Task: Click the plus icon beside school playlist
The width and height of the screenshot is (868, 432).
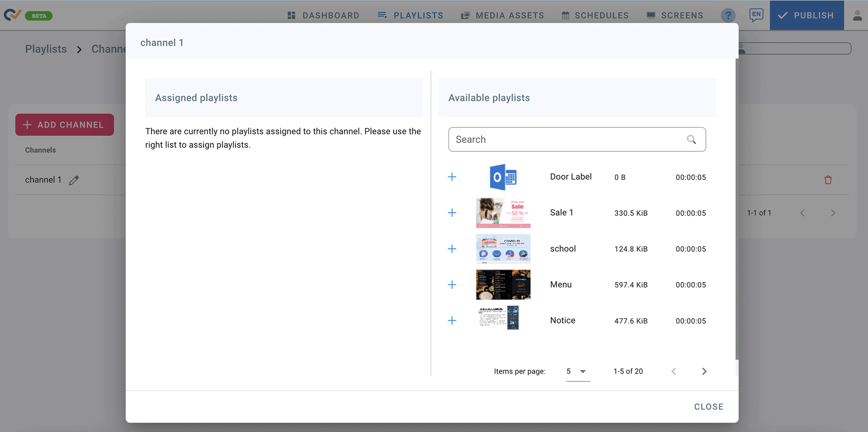Action: pyautogui.click(x=452, y=249)
